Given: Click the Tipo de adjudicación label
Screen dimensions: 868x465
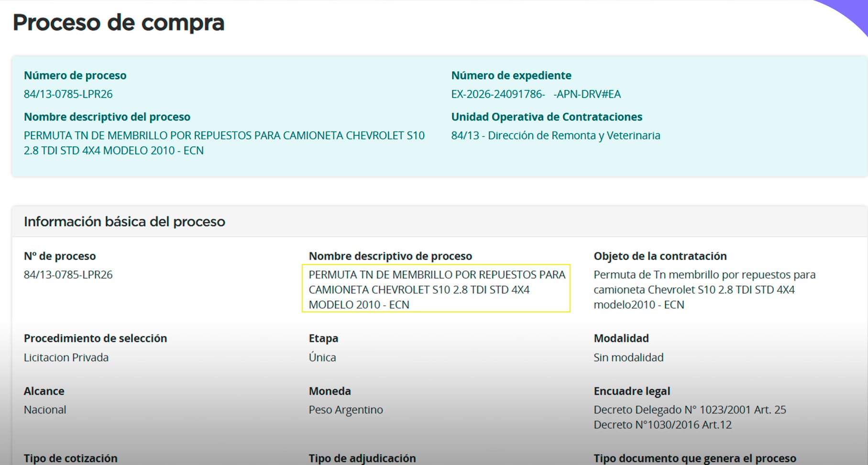Looking at the screenshot, I should point(362,458).
